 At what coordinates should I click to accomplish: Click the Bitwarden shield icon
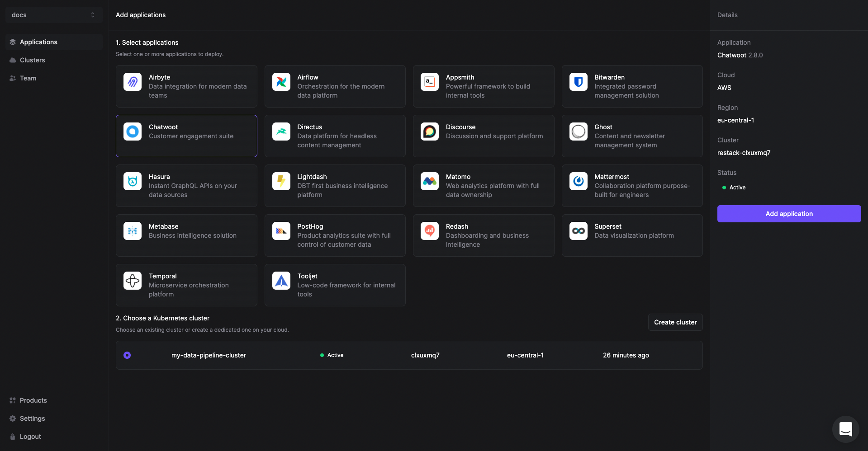[579, 82]
